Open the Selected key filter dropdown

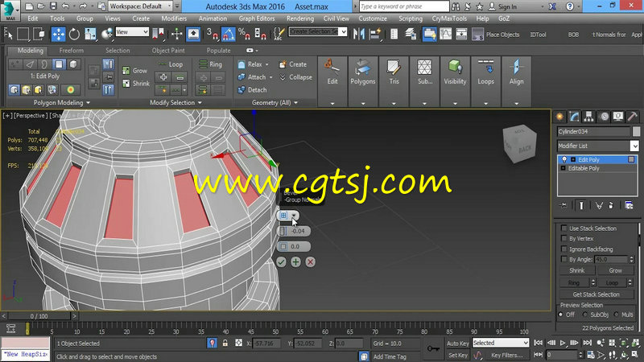[x=500, y=343]
